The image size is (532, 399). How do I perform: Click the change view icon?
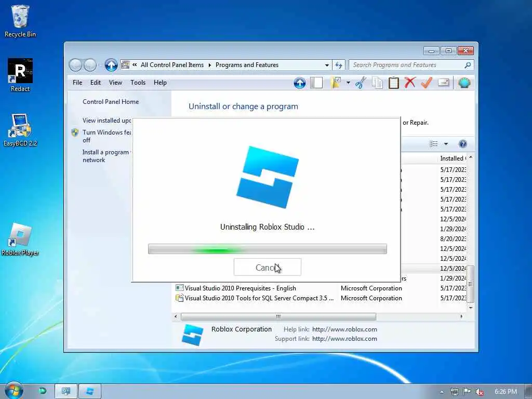coord(434,144)
